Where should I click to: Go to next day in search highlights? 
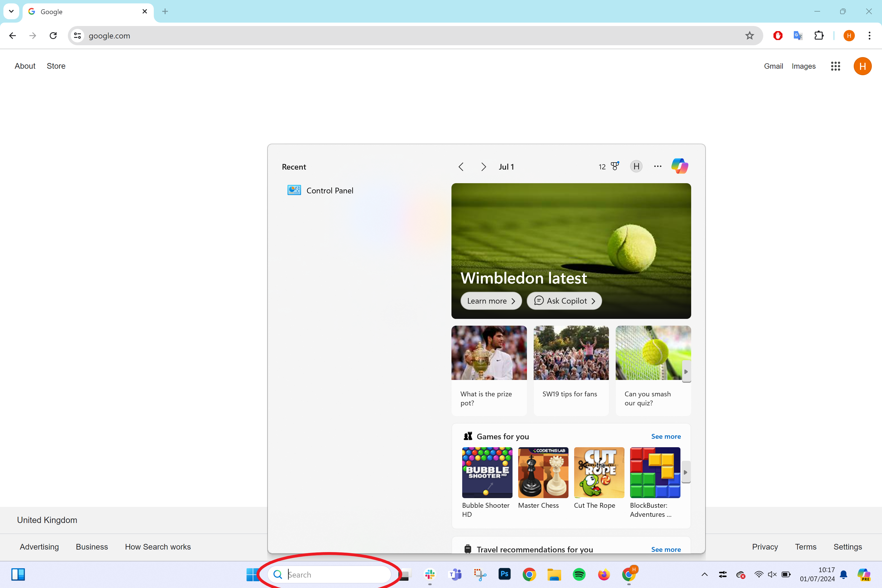coord(483,167)
